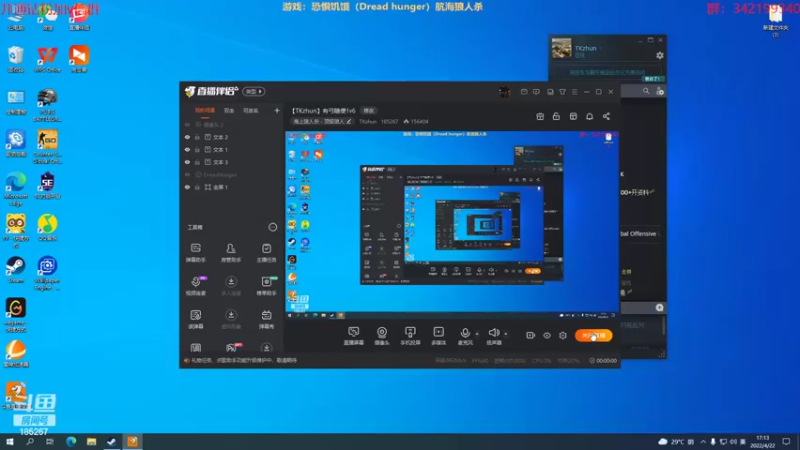
Task: Toggle lock on the 文本 1 layer
Action: 197,149
